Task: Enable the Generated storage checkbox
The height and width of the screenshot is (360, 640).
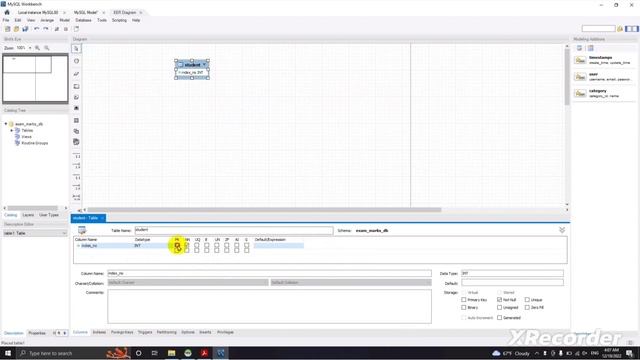Action: coord(500,318)
